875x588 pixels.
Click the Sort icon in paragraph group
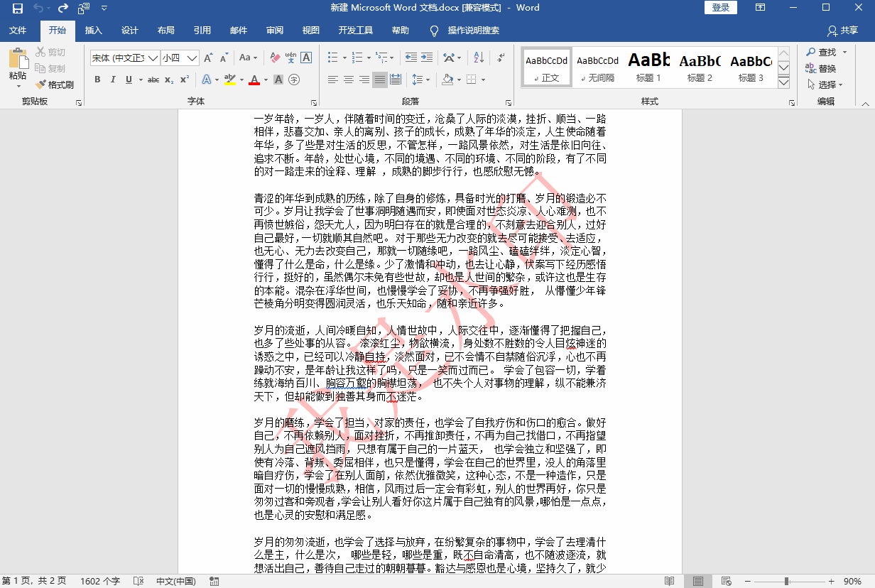point(479,58)
